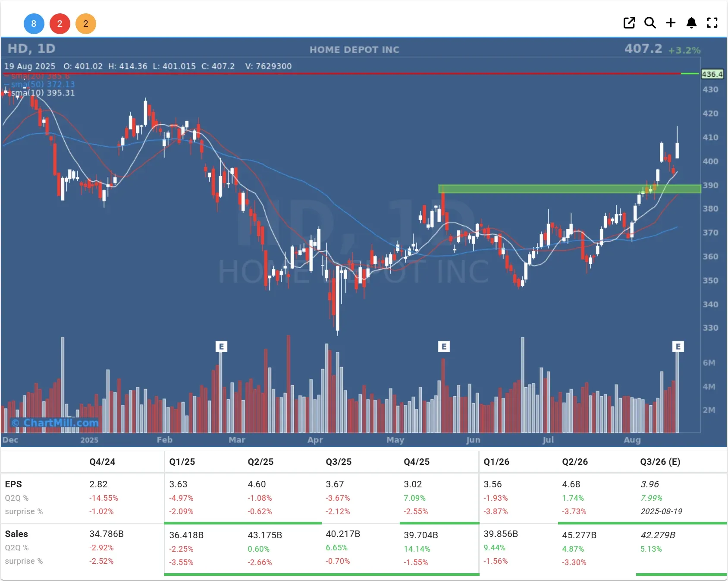The image size is (728, 581).
Task: Click the August earnings E marker
Action: tap(678, 347)
